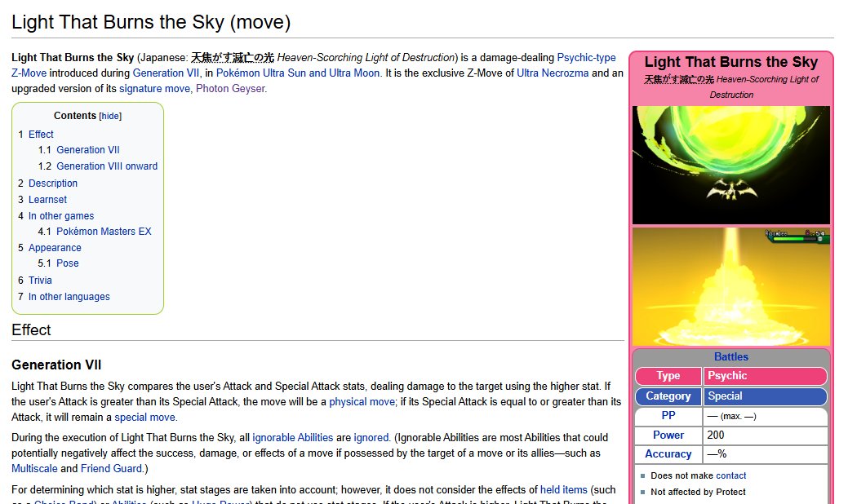View the yellow light beam screenshot
Screen dimensions: 848x504
click(730, 286)
